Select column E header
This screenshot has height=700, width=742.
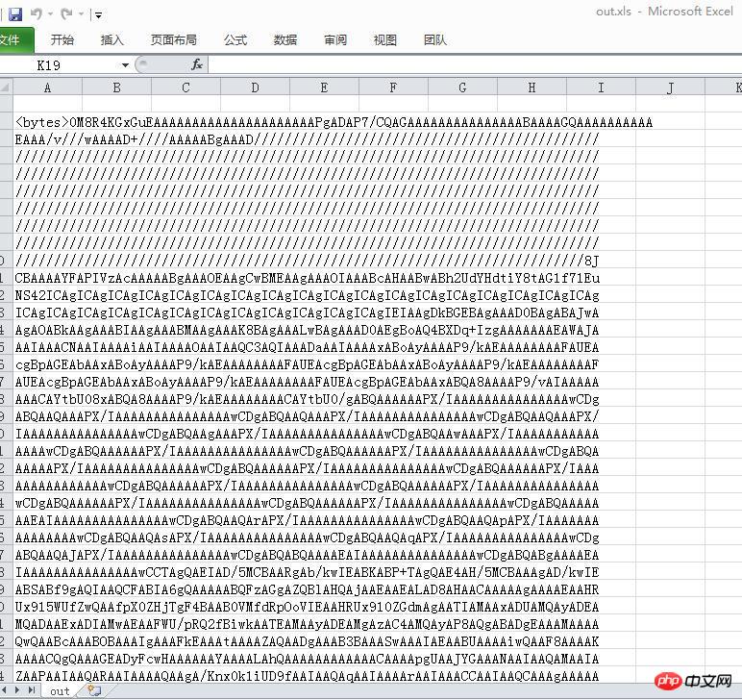(x=324, y=87)
